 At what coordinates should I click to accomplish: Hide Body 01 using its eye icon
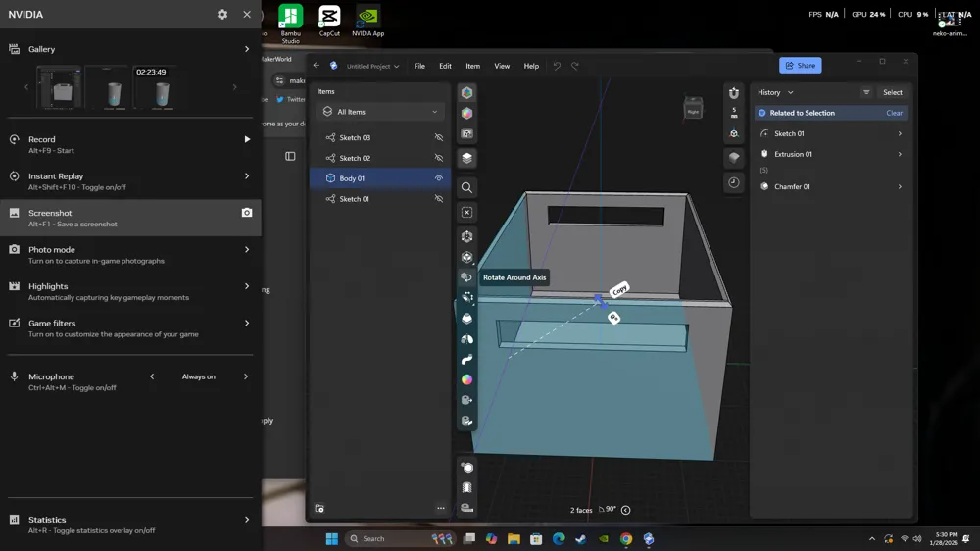coord(439,178)
